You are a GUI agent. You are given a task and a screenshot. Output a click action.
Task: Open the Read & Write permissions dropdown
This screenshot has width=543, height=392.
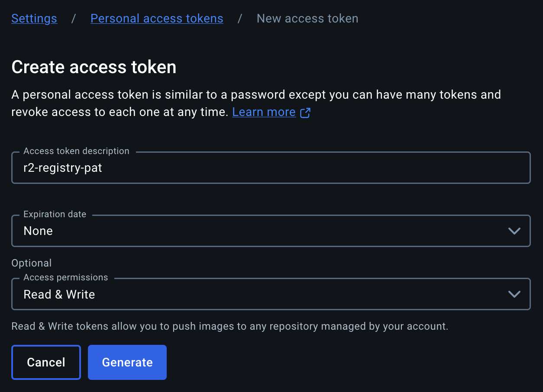(271, 294)
